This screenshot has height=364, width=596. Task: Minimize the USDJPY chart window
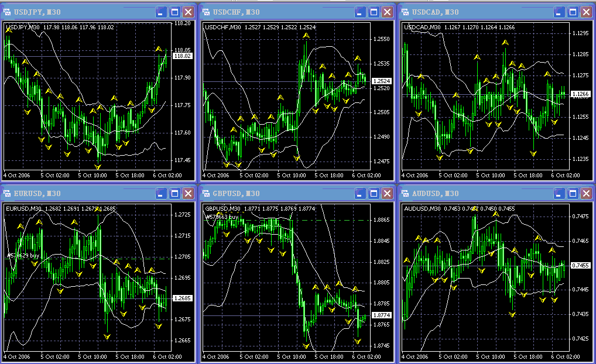pos(161,12)
